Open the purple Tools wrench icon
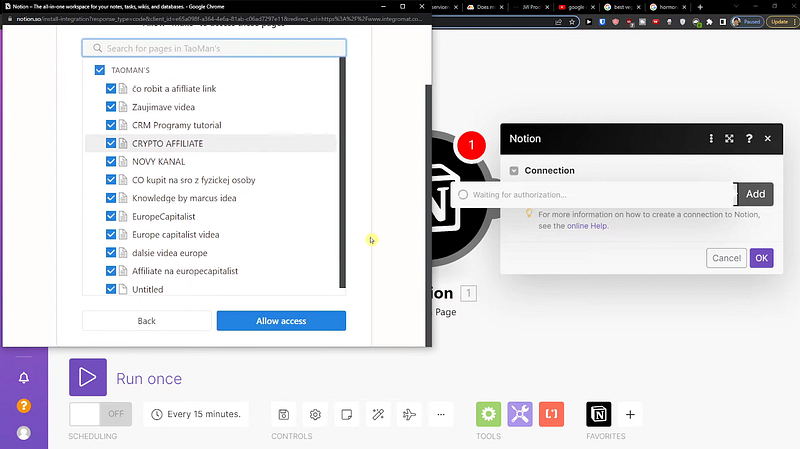This screenshot has width=800, height=449. click(x=520, y=414)
